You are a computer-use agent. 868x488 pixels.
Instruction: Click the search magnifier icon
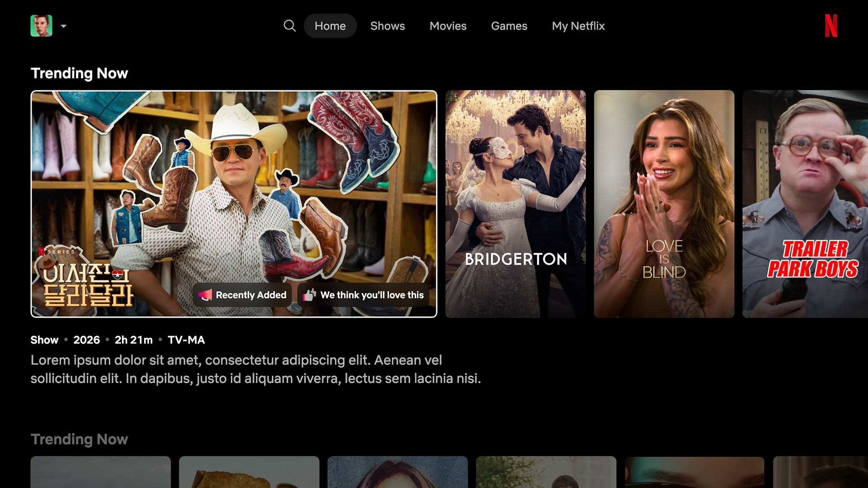click(289, 26)
